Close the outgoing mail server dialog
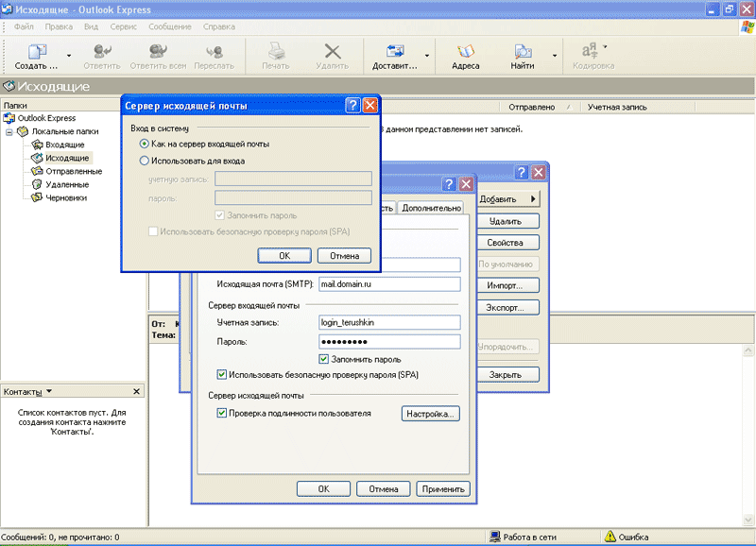Viewport: 756px width, 546px height. pyautogui.click(x=369, y=105)
